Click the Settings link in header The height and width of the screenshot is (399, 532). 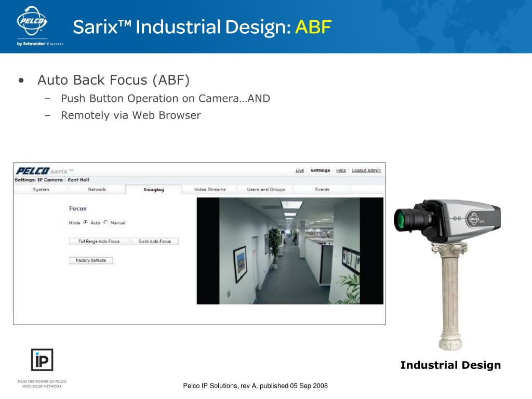(320, 170)
